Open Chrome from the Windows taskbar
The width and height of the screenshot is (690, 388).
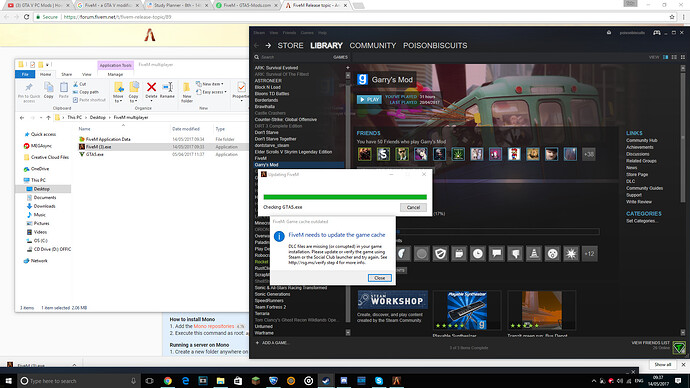168,381
